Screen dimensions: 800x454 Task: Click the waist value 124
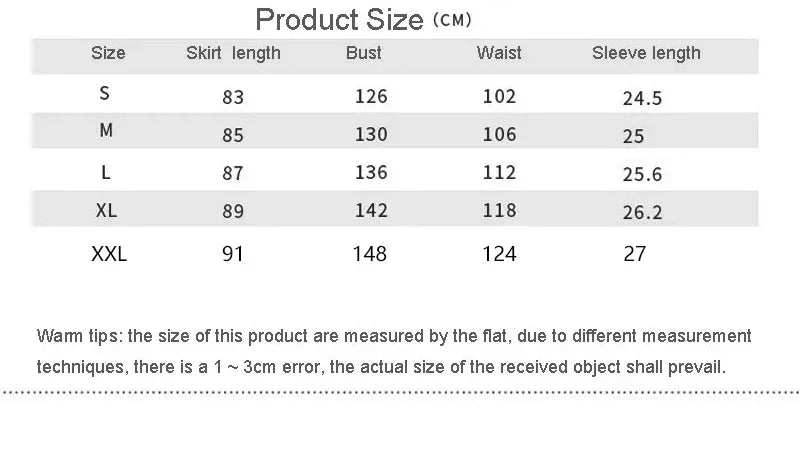(499, 254)
